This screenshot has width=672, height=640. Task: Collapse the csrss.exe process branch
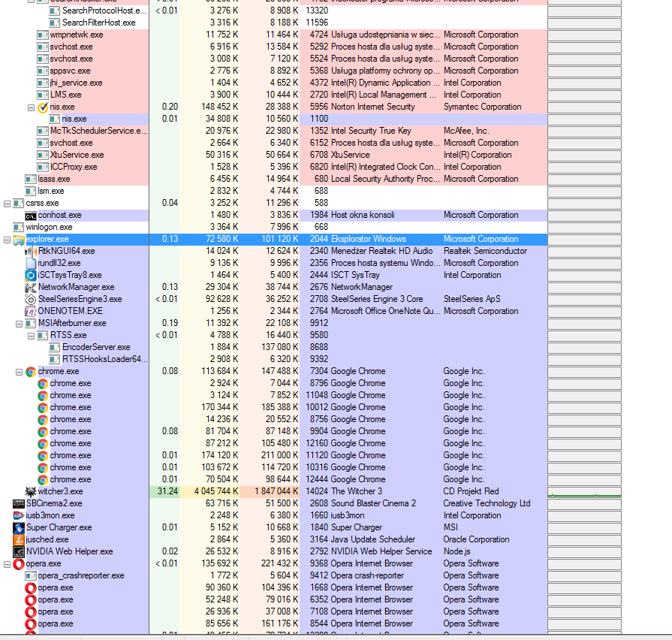(x=7, y=204)
